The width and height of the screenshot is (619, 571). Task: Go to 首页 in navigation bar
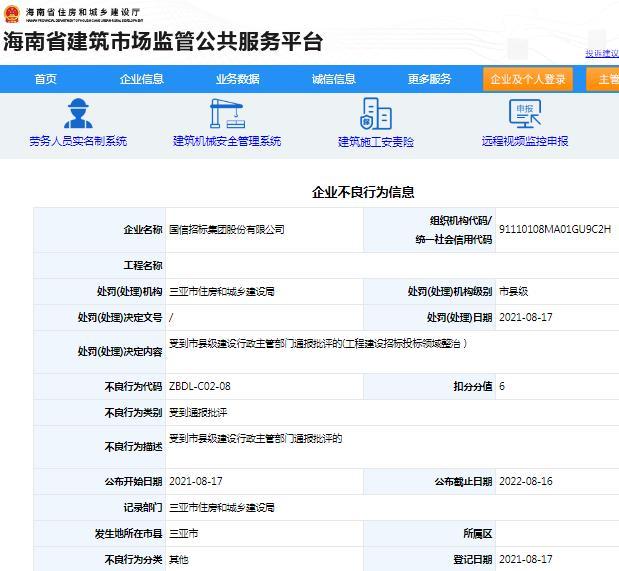(x=45, y=79)
